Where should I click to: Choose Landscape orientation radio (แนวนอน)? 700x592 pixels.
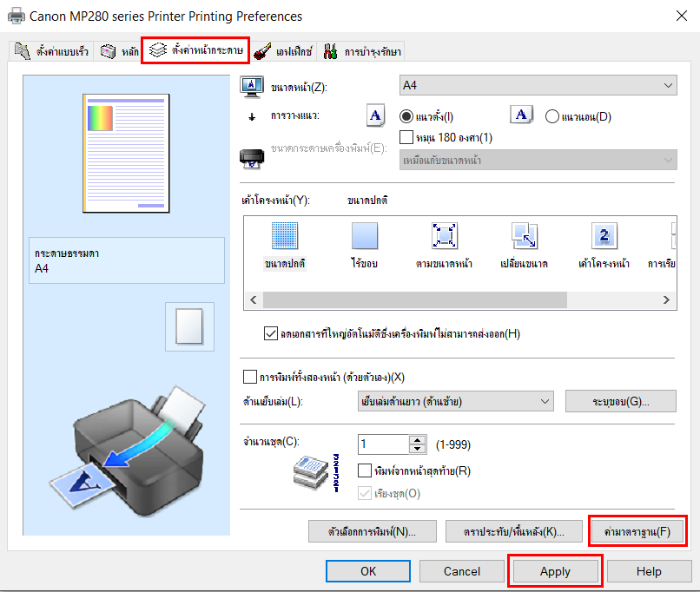click(x=551, y=116)
